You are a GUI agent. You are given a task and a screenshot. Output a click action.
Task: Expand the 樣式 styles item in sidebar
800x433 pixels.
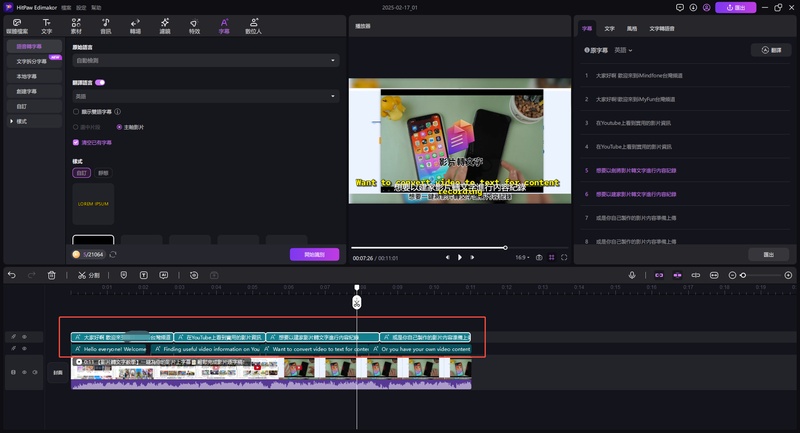[34, 121]
